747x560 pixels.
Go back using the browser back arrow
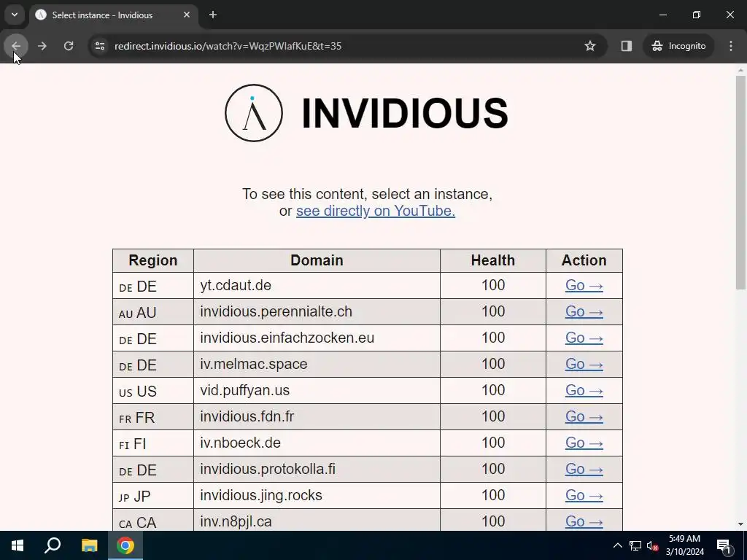click(16, 46)
